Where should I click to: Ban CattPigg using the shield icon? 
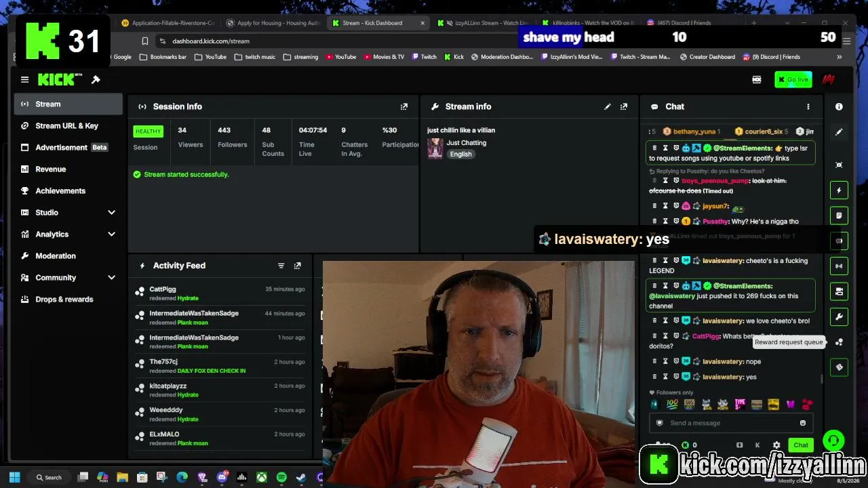tap(676, 336)
